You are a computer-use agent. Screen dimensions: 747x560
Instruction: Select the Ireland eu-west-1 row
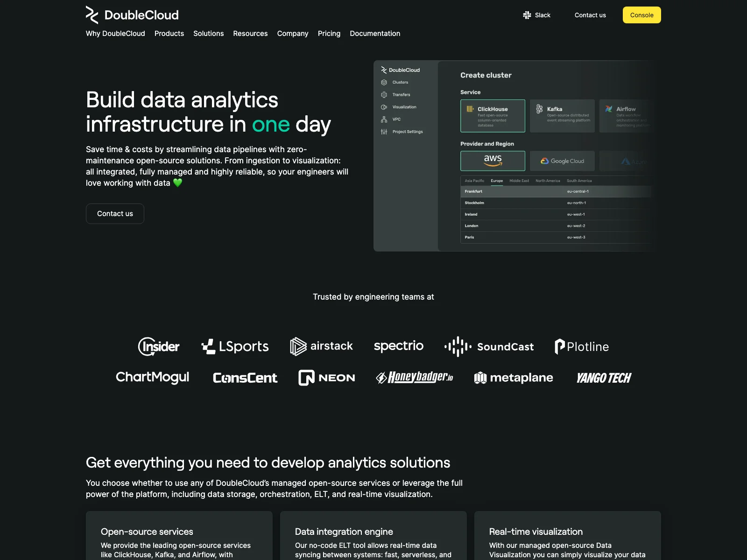(556, 214)
